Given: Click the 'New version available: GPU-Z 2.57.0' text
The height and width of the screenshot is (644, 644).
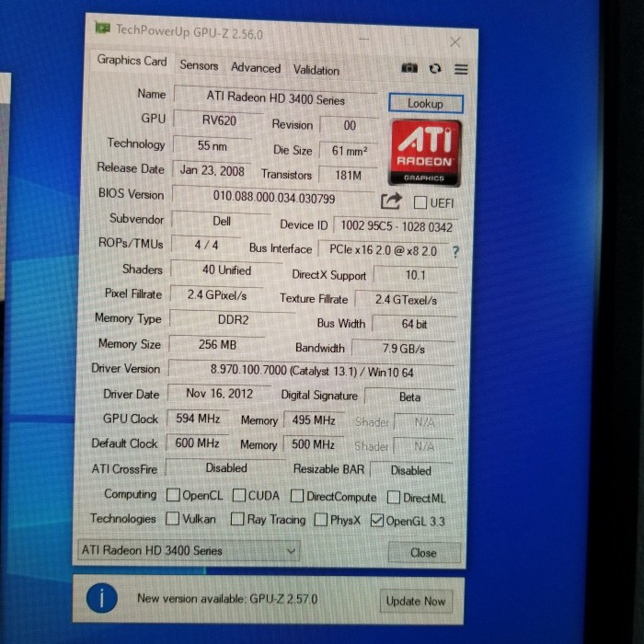Looking at the screenshot, I should pyautogui.click(x=227, y=599).
